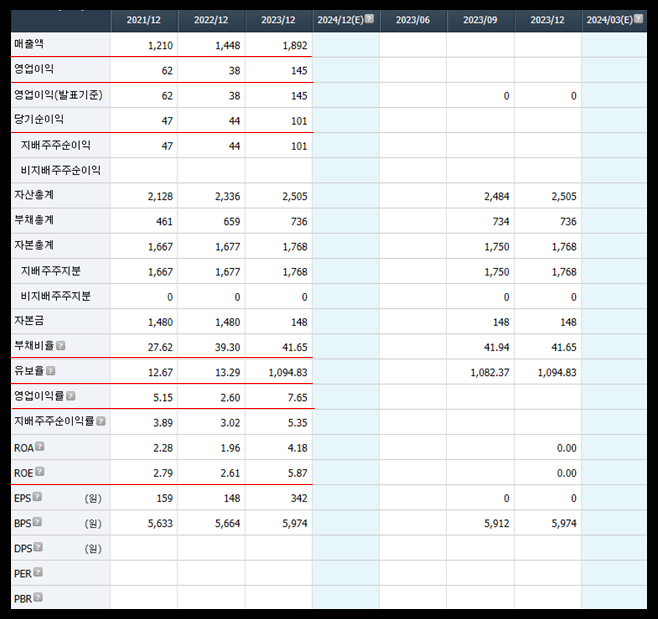The image size is (658, 619).
Task: Click the 비지배주주지분 row label
Action: tap(56, 296)
